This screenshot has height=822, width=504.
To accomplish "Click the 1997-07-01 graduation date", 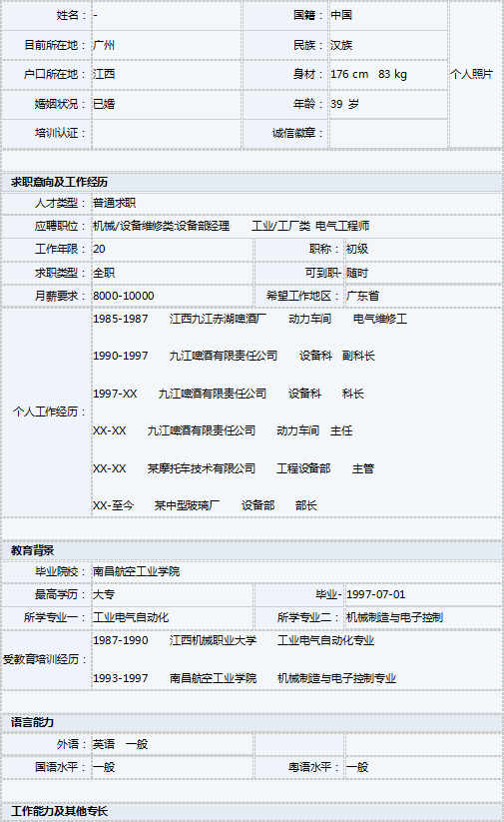I will pos(375,594).
